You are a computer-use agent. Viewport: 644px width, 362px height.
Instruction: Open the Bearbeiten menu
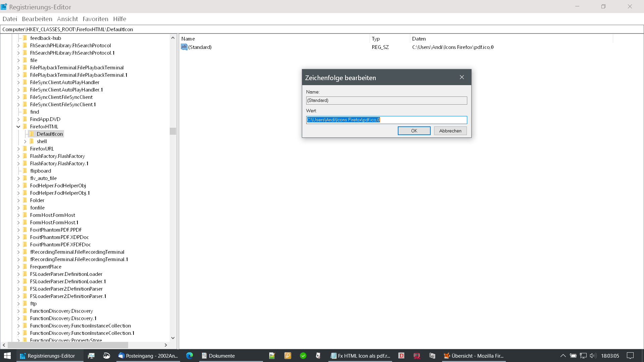pyautogui.click(x=37, y=19)
